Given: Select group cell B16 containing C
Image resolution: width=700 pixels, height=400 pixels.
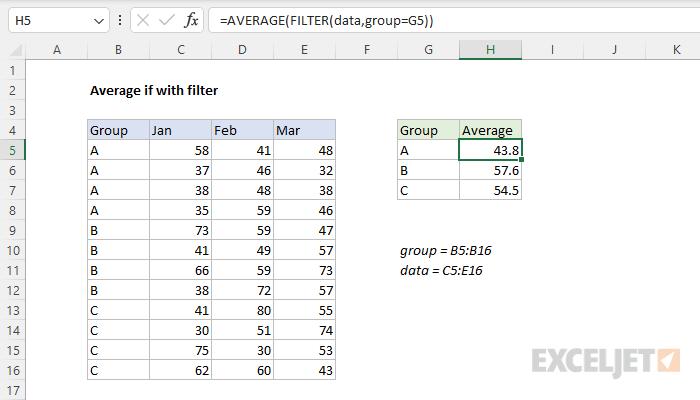Looking at the screenshot, I should 118,371.
